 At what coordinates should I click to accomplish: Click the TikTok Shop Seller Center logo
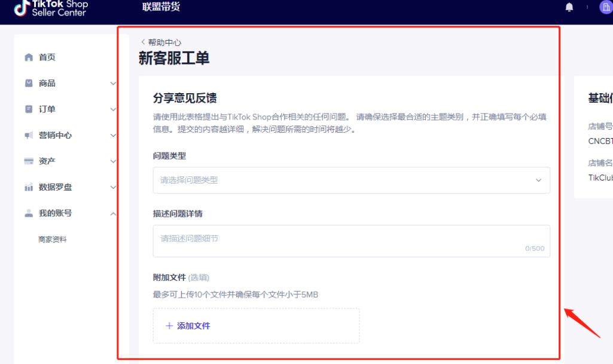[x=51, y=8]
